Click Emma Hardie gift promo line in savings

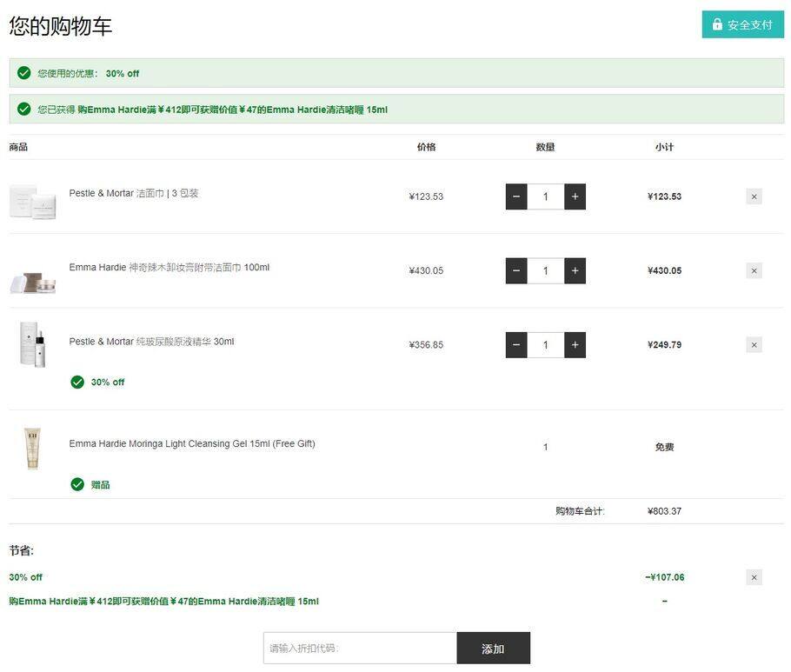pos(164,601)
